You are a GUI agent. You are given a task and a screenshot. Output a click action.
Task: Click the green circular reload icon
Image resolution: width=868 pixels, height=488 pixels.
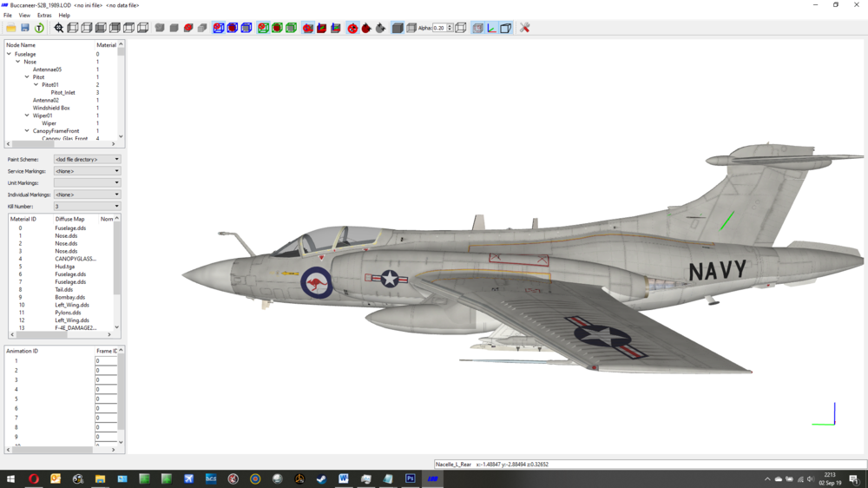click(39, 28)
